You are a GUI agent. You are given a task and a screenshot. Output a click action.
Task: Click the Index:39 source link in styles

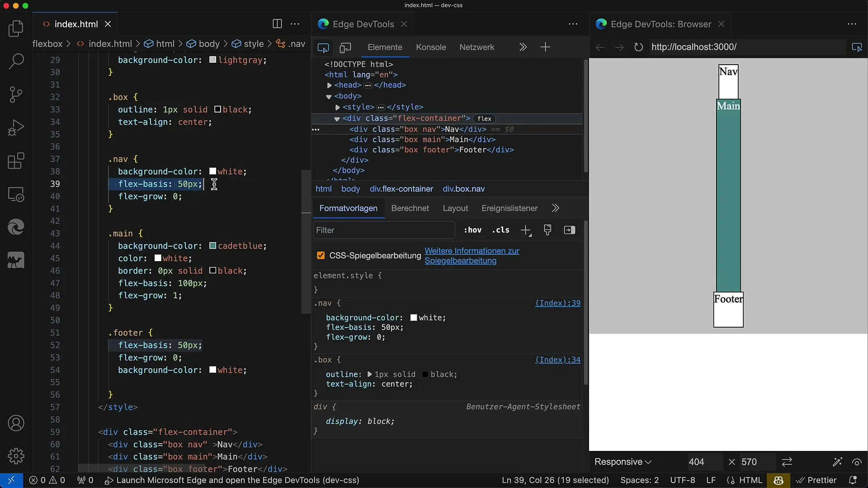(x=557, y=303)
